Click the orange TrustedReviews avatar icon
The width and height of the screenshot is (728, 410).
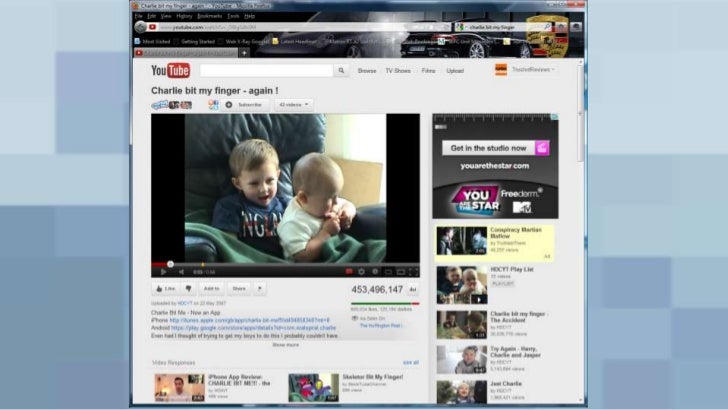coord(500,70)
